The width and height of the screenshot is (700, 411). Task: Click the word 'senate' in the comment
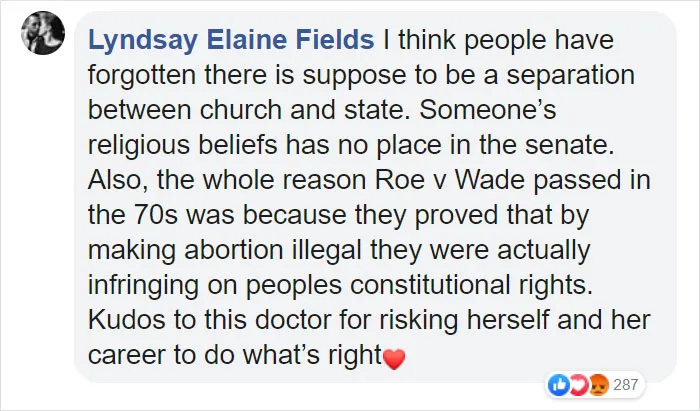(x=566, y=145)
